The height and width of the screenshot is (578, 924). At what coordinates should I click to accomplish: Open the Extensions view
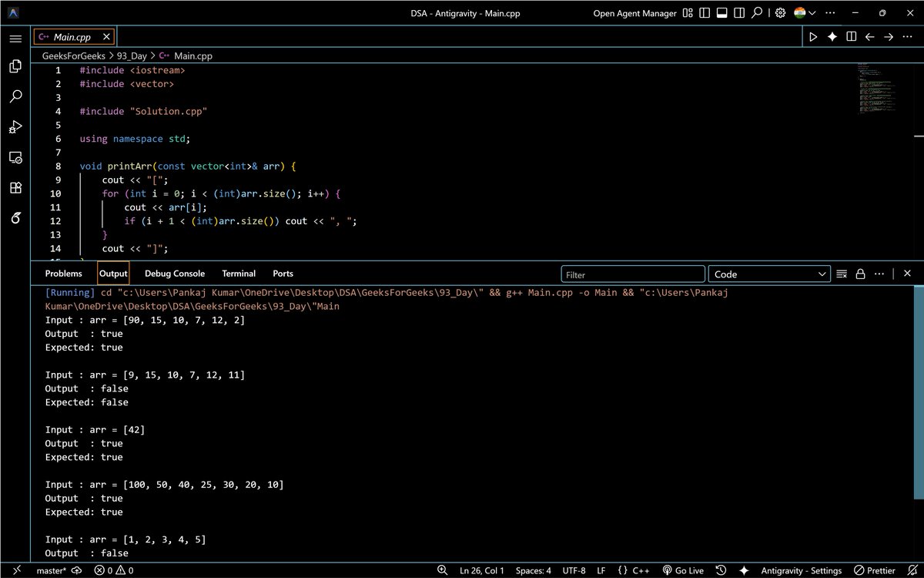click(x=15, y=187)
